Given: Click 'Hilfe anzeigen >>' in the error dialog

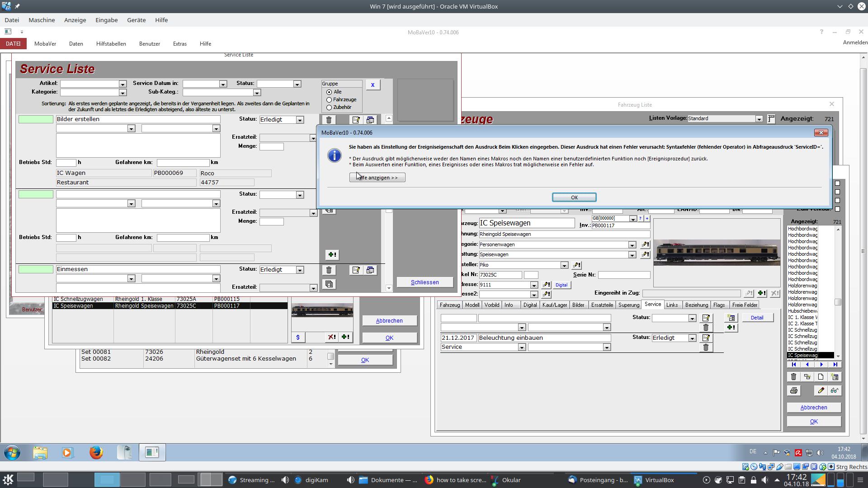Looking at the screenshot, I should coord(377,178).
